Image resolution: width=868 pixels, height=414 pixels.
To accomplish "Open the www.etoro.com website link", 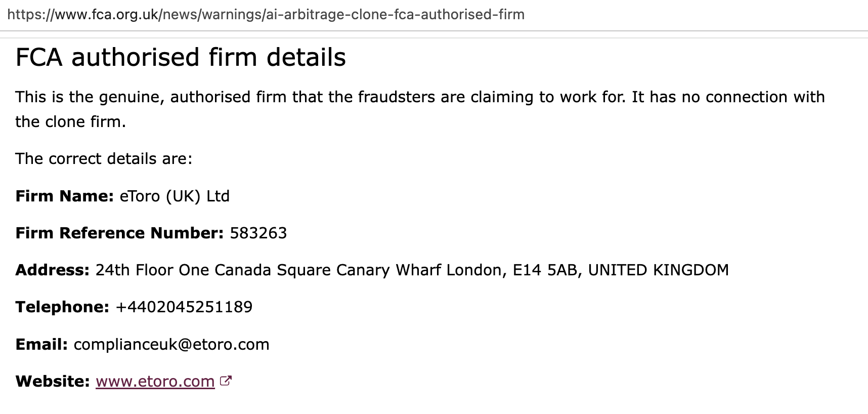I will [155, 381].
